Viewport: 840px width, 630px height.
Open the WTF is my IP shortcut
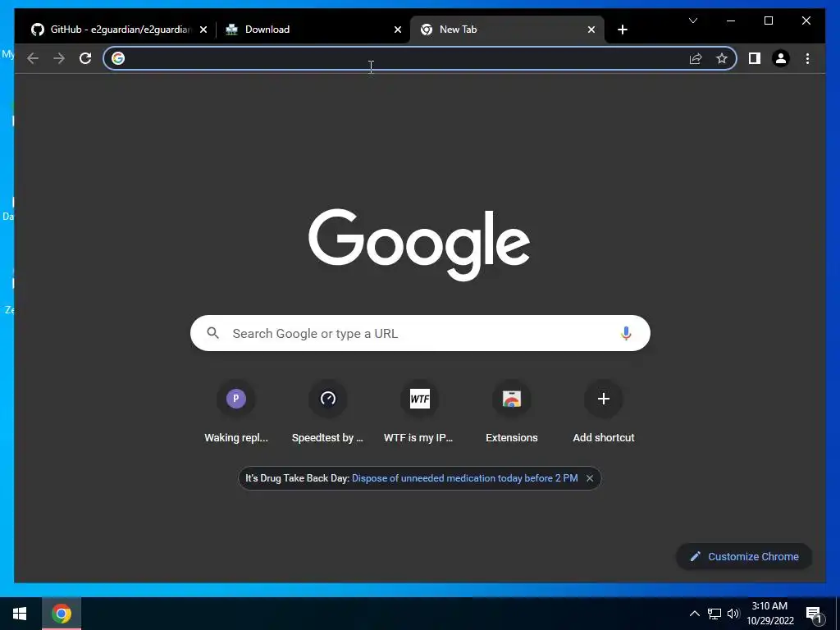point(419,413)
